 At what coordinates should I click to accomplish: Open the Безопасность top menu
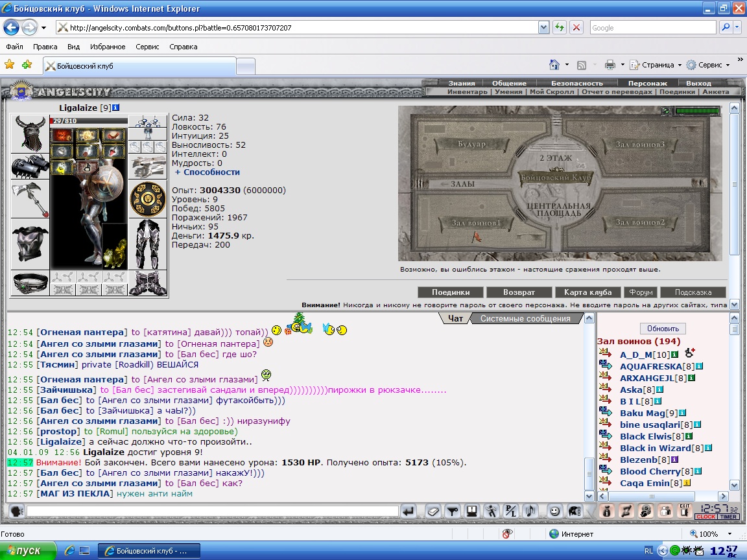point(577,84)
